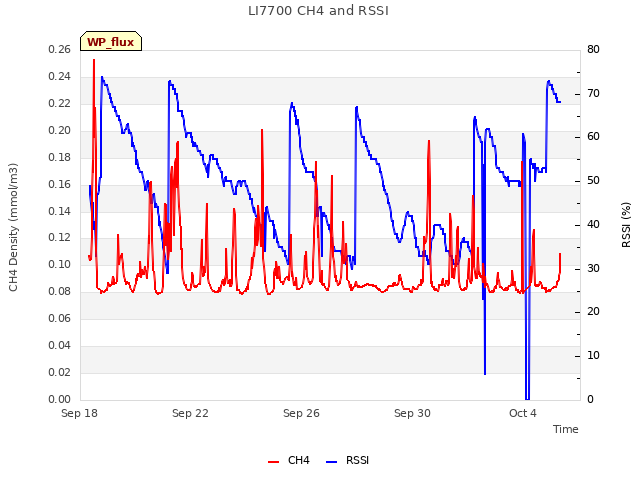Click the 'Time' x-axis label

[565, 429]
